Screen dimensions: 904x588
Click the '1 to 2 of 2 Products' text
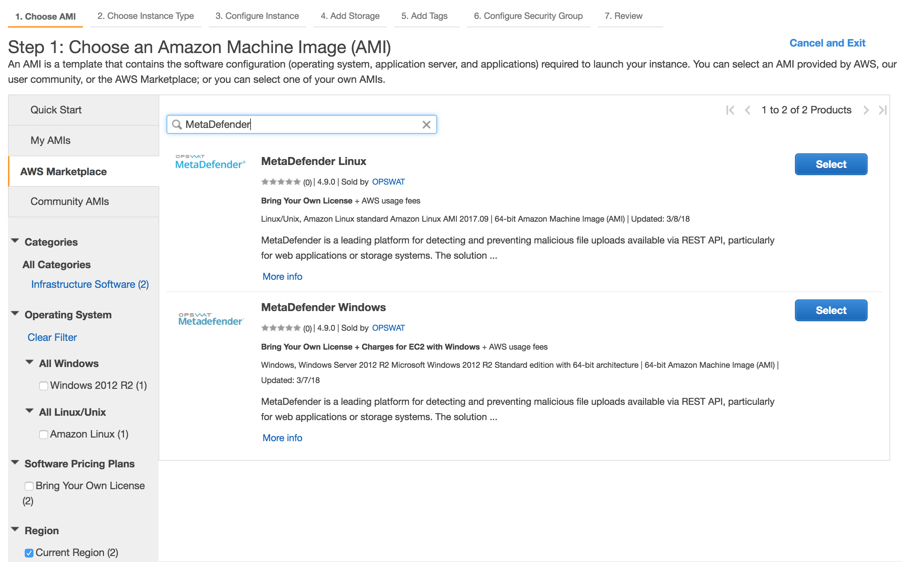[x=807, y=110]
